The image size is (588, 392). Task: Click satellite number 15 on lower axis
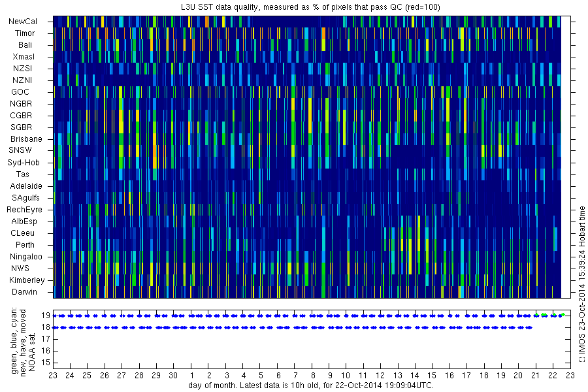click(46, 363)
